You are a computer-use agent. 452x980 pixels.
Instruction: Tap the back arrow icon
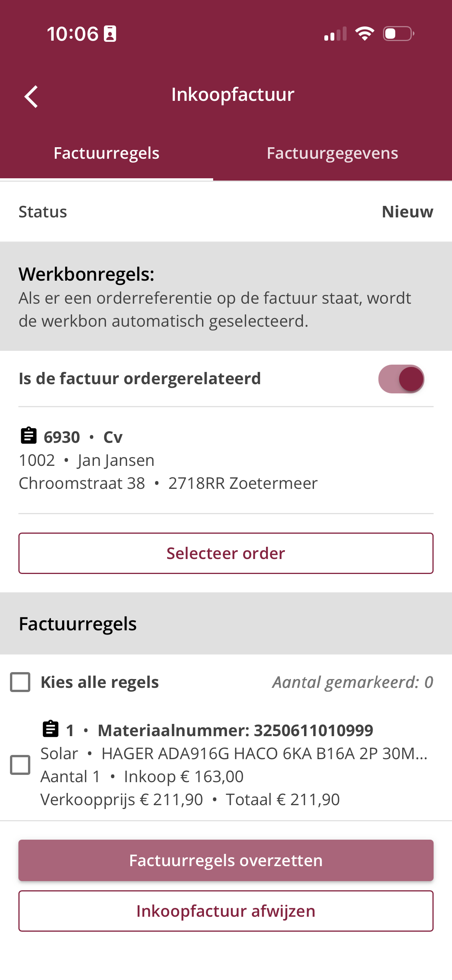[31, 96]
